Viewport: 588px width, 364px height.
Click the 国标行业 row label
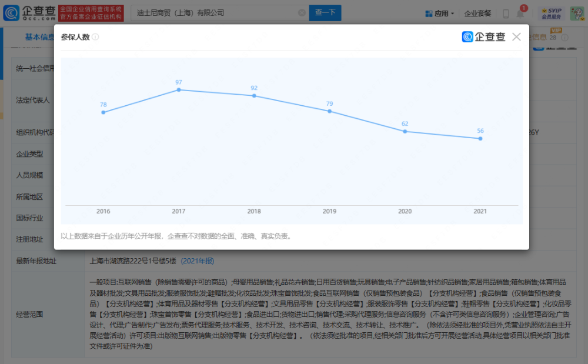(x=29, y=218)
